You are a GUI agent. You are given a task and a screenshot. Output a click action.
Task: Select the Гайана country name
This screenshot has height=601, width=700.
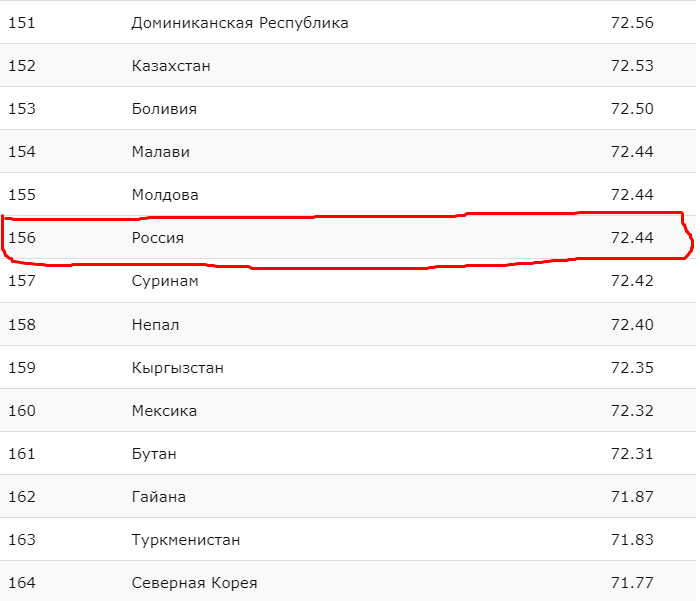pos(158,497)
